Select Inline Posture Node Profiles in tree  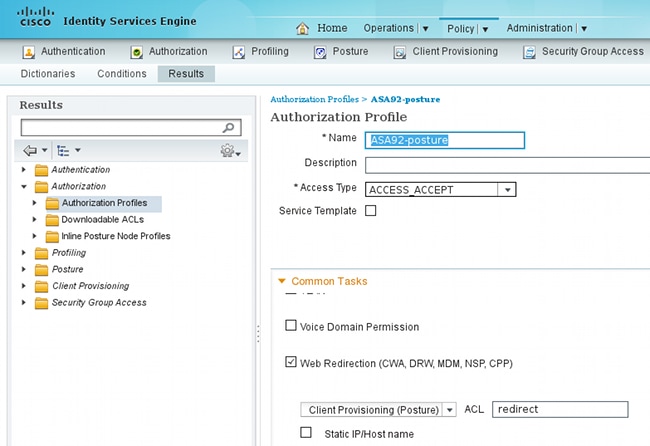click(x=116, y=236)
